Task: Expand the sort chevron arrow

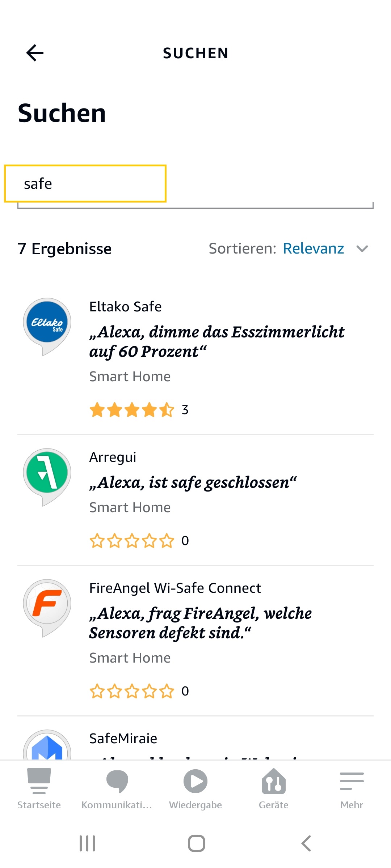Action: (362, 248)
